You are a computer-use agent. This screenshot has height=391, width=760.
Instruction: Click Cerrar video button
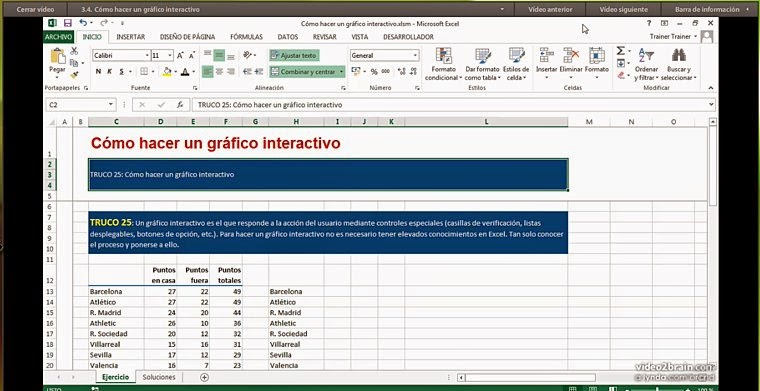(35, 9)
